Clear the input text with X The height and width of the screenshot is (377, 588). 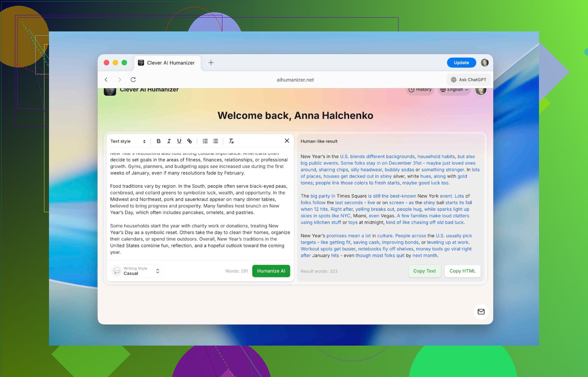(287, 141)
